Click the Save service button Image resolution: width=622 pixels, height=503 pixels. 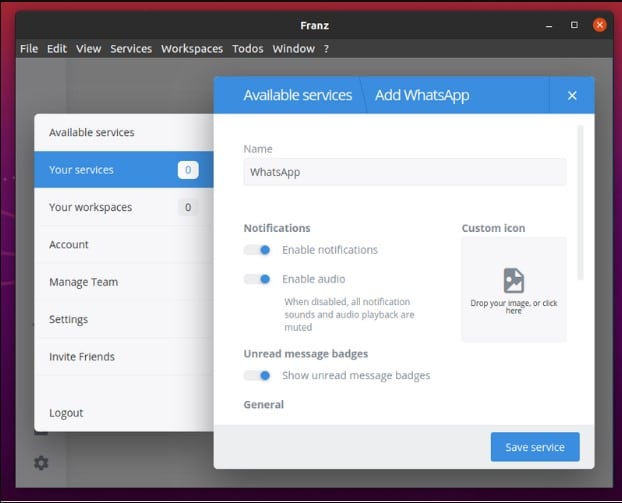pyautogui.click(x=535, y=447)
